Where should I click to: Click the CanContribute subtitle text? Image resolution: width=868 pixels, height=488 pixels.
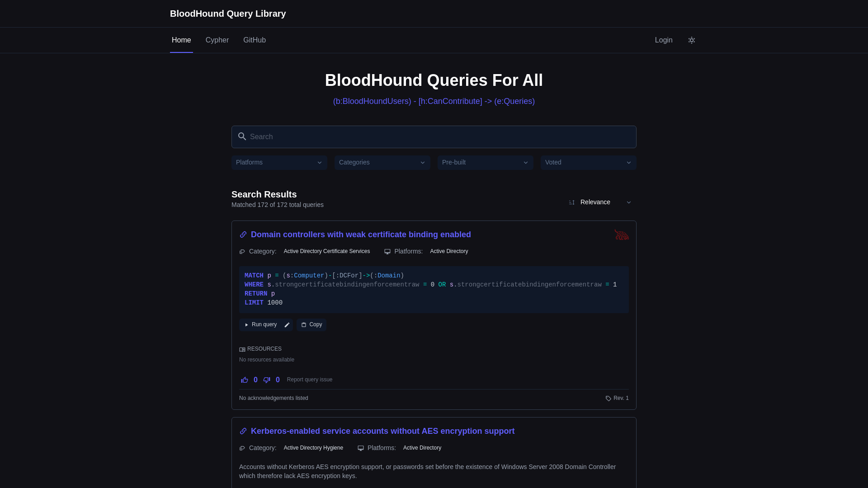pyautogui.click(x=434, y=101)
